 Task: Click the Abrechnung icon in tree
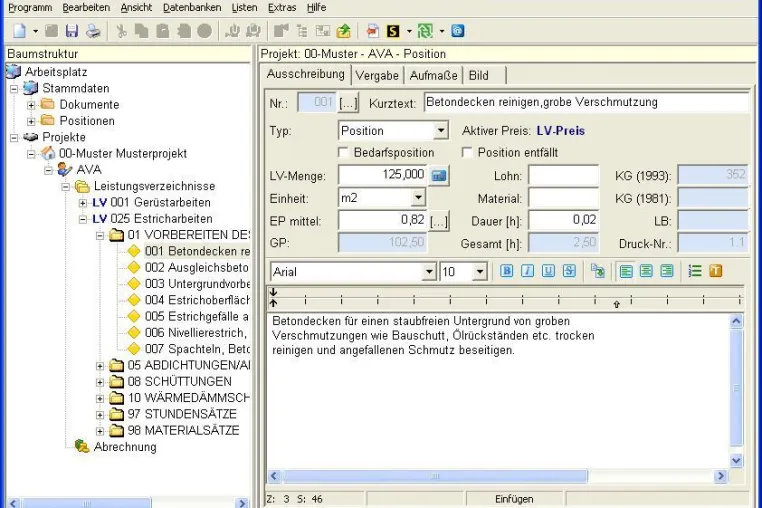point(82,446)
